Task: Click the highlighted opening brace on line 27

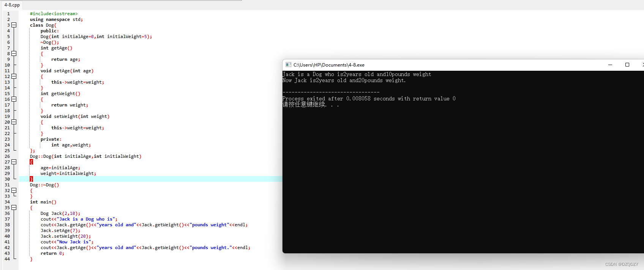Action: [x=31, y=162]
